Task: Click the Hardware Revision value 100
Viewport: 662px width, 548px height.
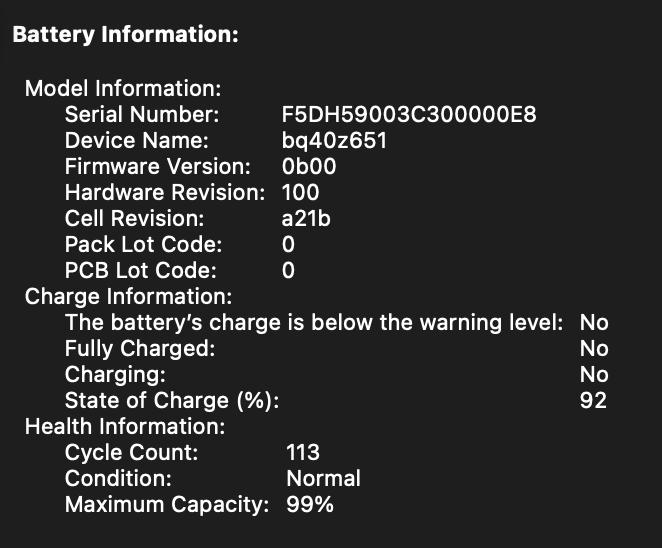Action: [301, 192]
